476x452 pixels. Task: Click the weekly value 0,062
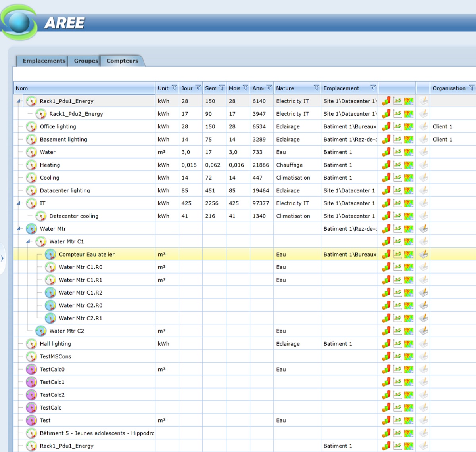pos(213,165)
